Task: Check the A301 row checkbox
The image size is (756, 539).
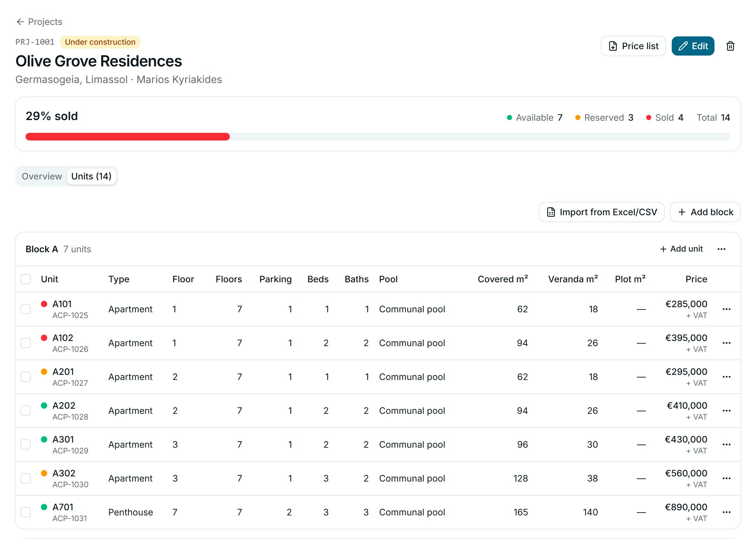Action: coord(26,445)
